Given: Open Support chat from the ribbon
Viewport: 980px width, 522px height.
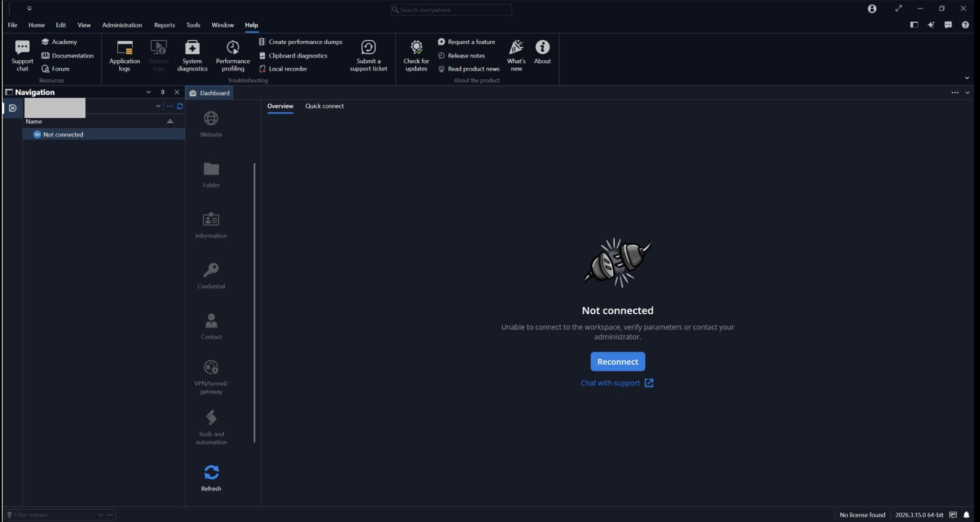Looking at the screenshot, I should pos(22,56).
